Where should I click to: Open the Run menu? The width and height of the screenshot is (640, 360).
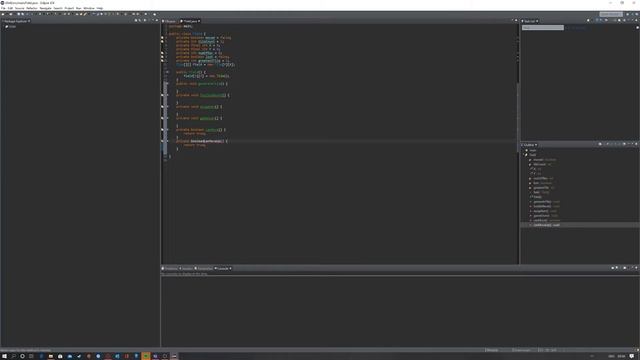[79, 8]
